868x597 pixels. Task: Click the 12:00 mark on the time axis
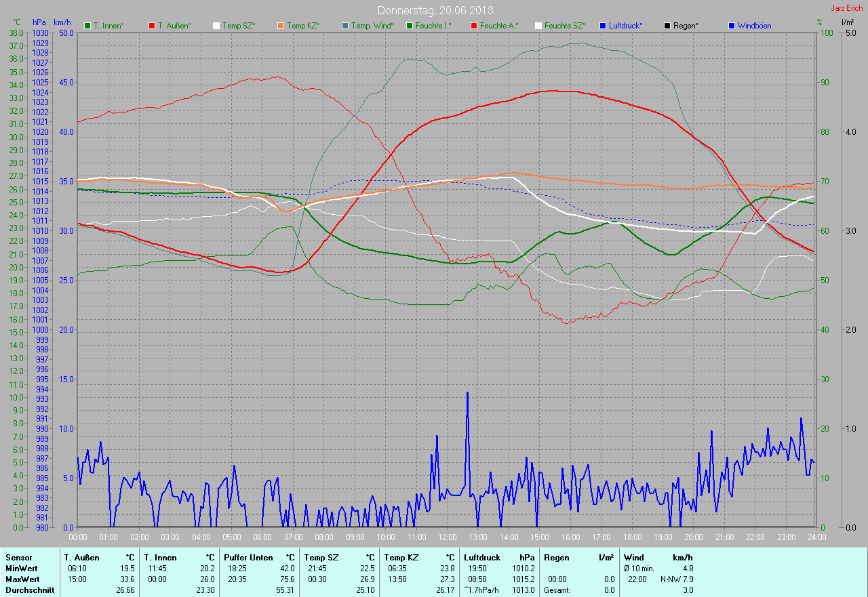pyautogui.click(x=448, y=537)
